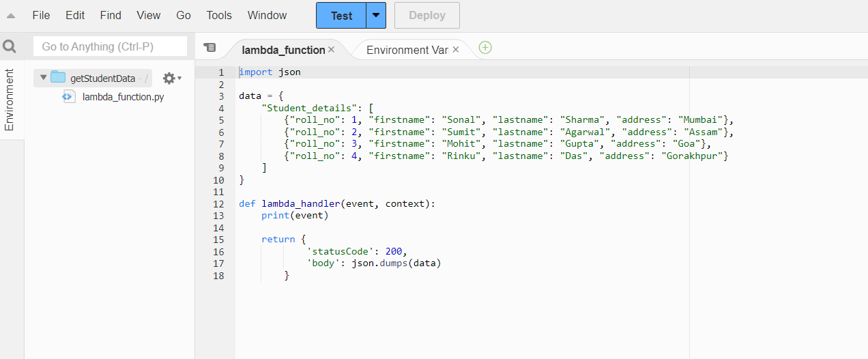Open the File menu
This screenshot has width=868, height=359.
(41, 15)
